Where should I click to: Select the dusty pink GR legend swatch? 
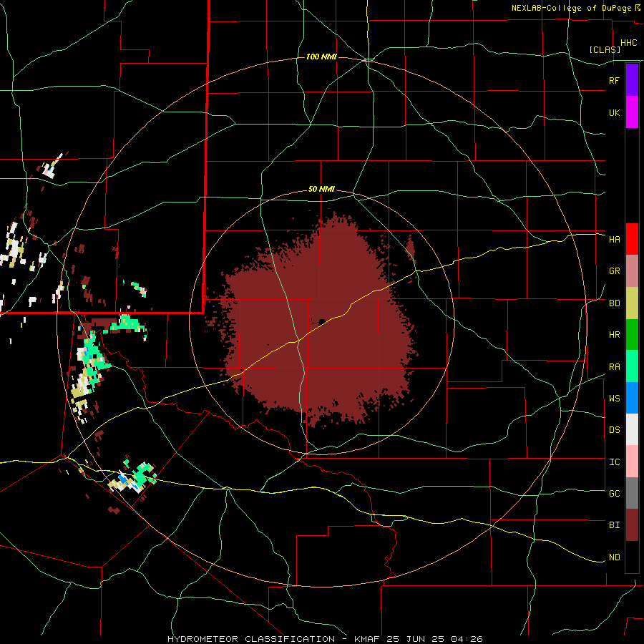(x=632, y=271)
